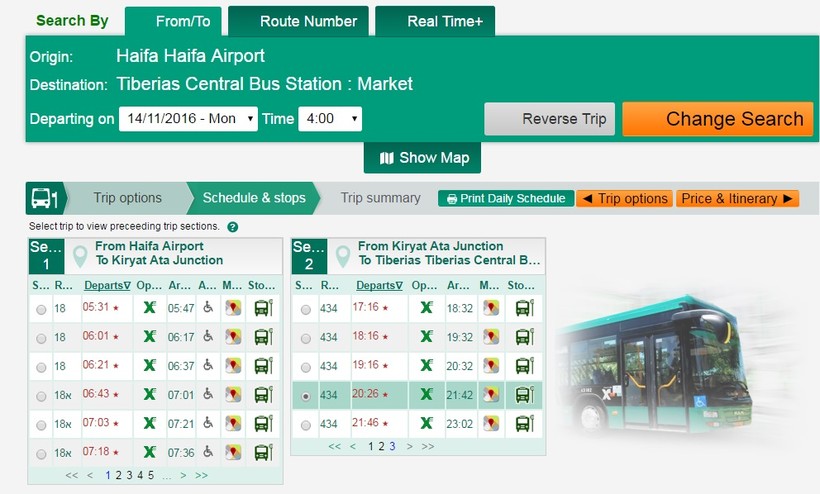Open map icon for the 05:31 trip

pyautogui.click(x=233, y=308)
